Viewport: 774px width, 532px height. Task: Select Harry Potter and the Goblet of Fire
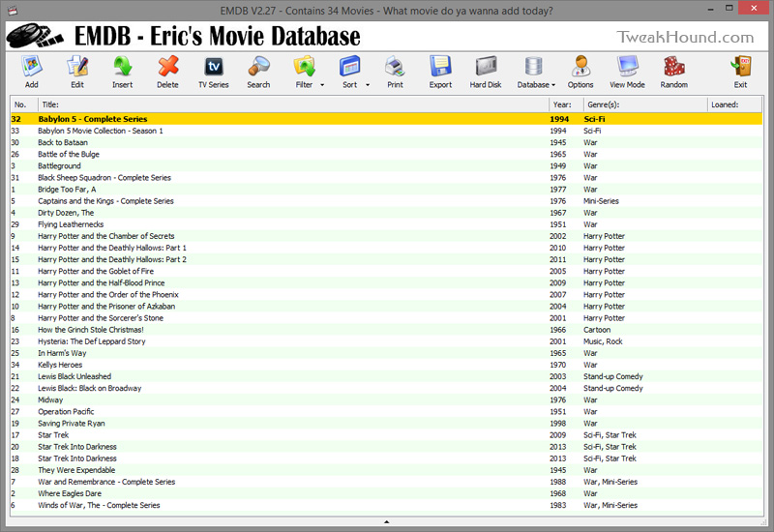(x=386, y=272)
